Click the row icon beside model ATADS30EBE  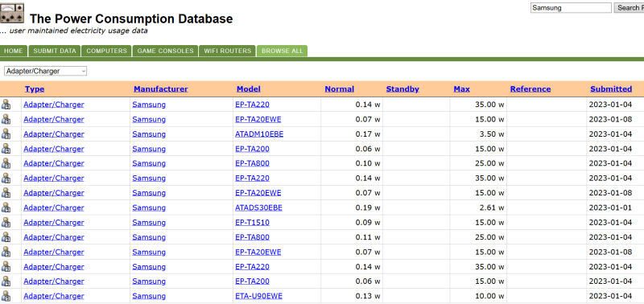tap(6, 207)
